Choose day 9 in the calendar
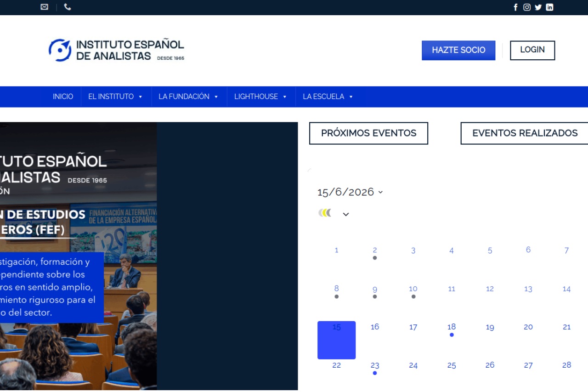588x392 pixels. click(375, 290)
